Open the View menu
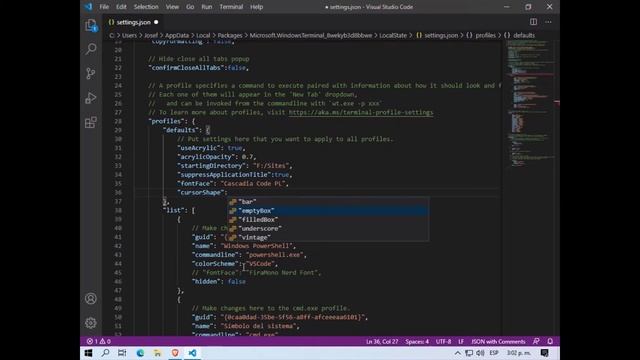The image size is (640, 360). pos(172,7)
